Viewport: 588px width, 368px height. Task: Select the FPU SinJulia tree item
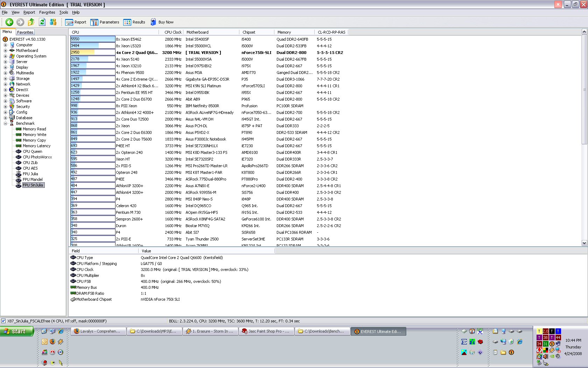pyautogui.click(x=33, y=185)
